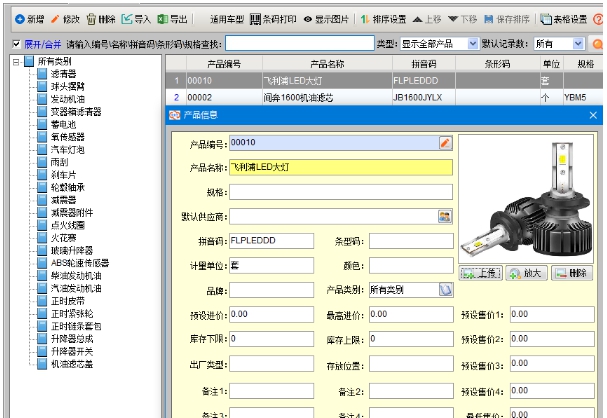The width and height of the screenshot is (607, 418).
Task: Select 所有类别 in the category tree
Action: pyautogui.click(x=55, y=61)
